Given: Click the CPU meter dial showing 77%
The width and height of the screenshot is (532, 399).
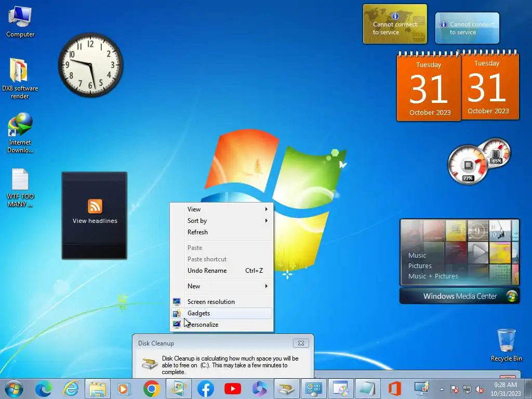Looking at the screenshot, I should pyautogui.click(x=468, y=165).
